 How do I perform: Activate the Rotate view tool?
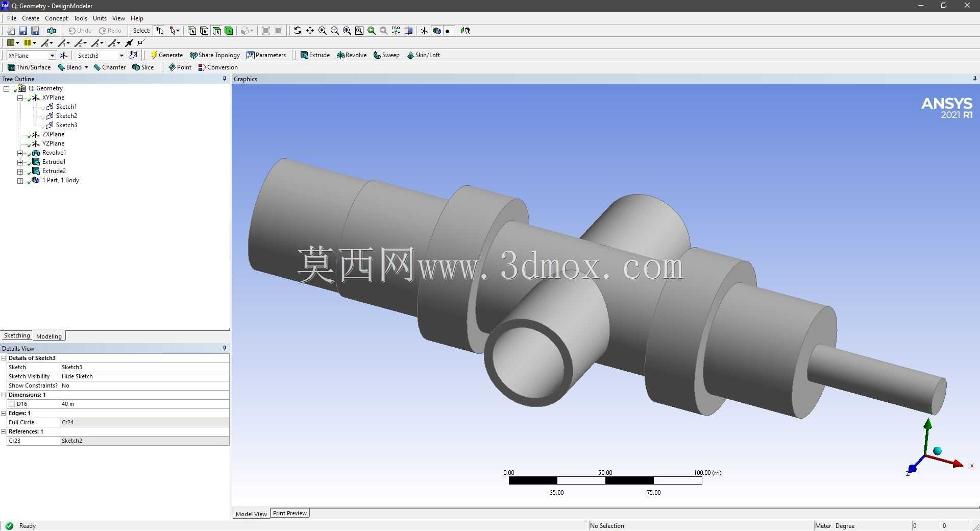pos(298,31)
